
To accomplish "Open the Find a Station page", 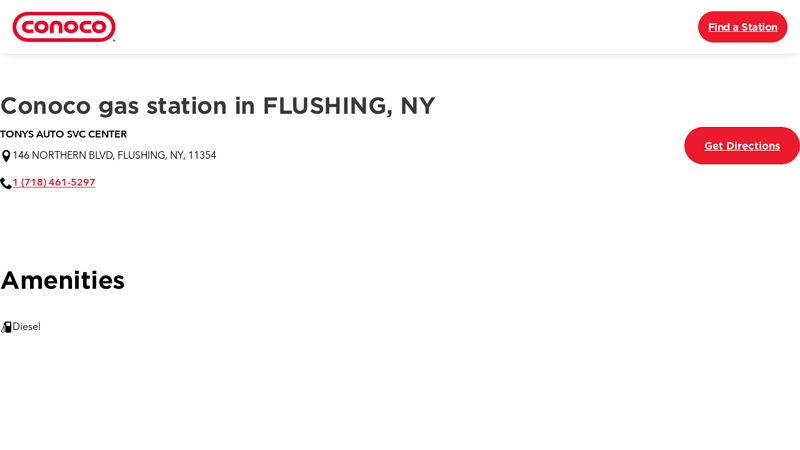I will [x=742, y=27].
